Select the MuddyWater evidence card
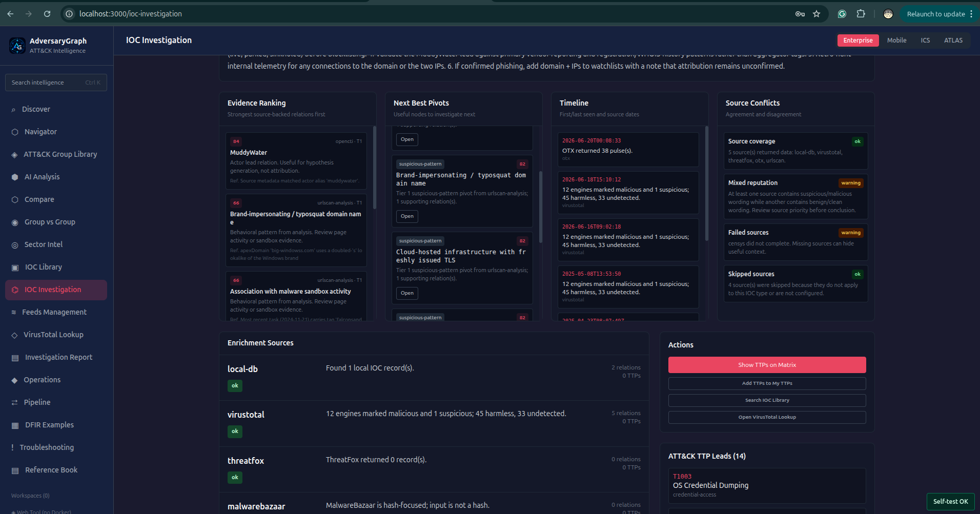The width and height of the screenshot is (980, 514). [296, 161]
